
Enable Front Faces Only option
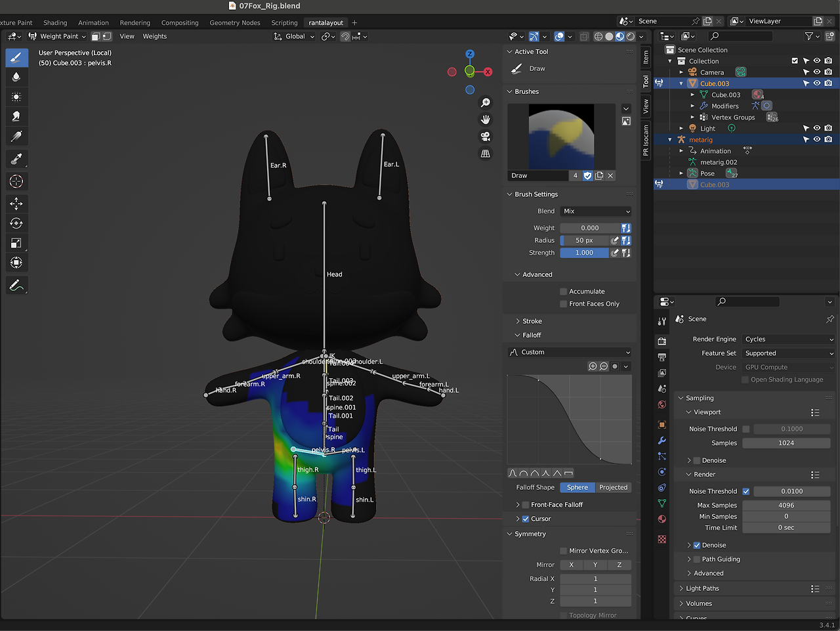[x=563, y=304]
